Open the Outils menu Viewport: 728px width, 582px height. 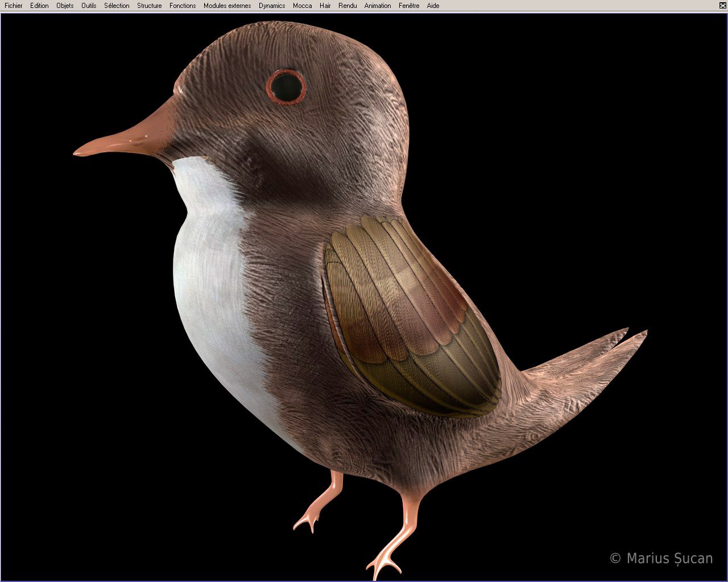point(89,6)
